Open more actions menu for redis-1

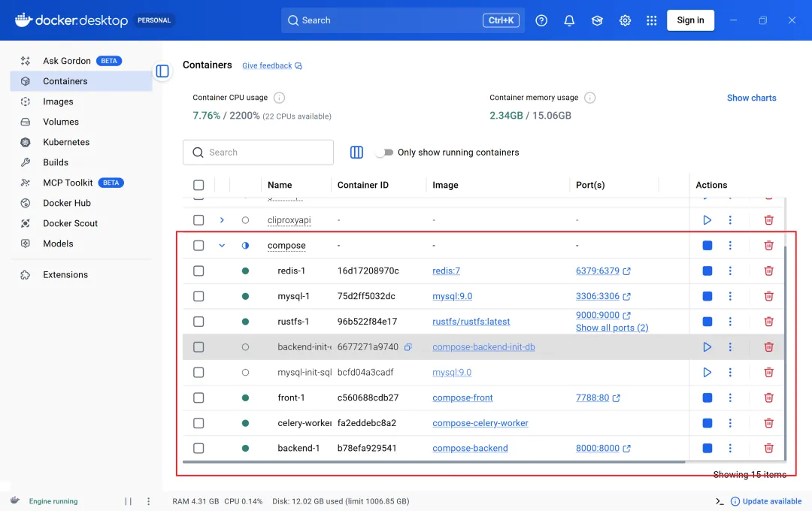[730, 271]
